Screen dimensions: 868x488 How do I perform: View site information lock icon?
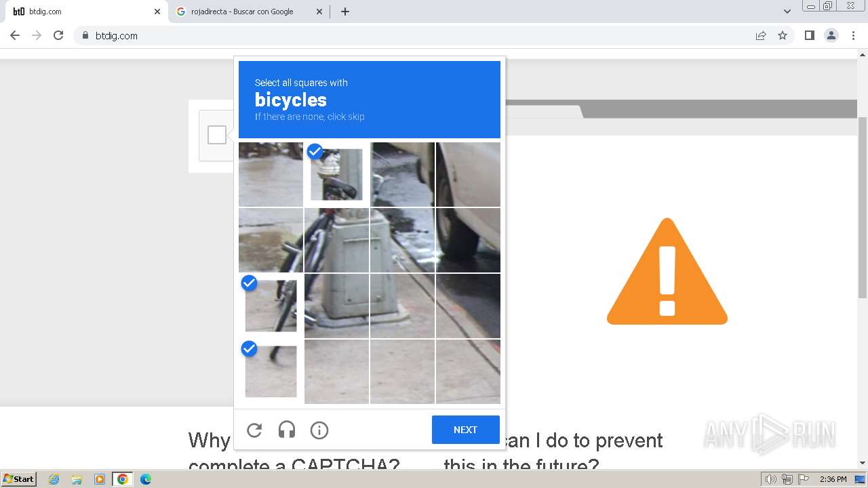(x=85, y=35)
